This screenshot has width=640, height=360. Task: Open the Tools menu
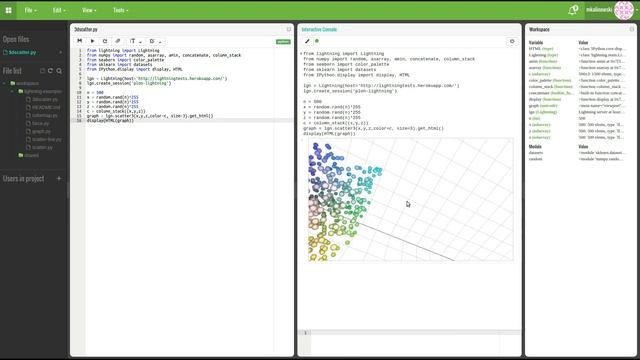pyautogui.click(x=120, y=10)
